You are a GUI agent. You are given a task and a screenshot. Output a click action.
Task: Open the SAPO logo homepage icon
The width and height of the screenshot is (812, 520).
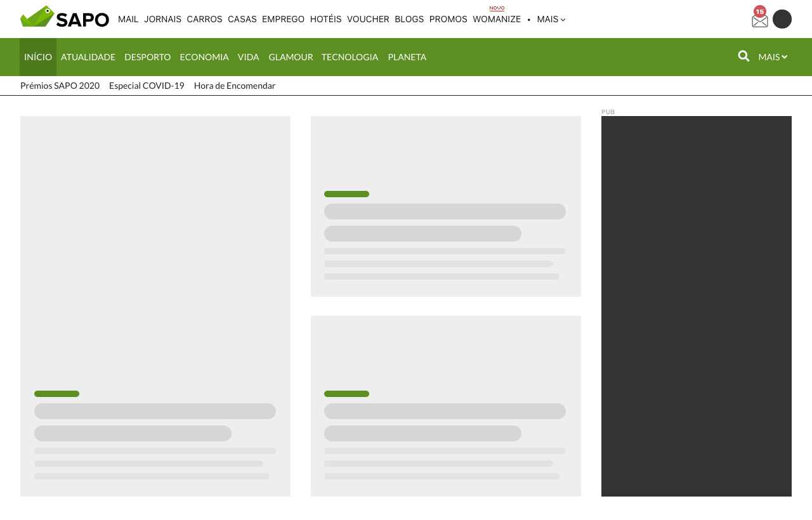63,15
